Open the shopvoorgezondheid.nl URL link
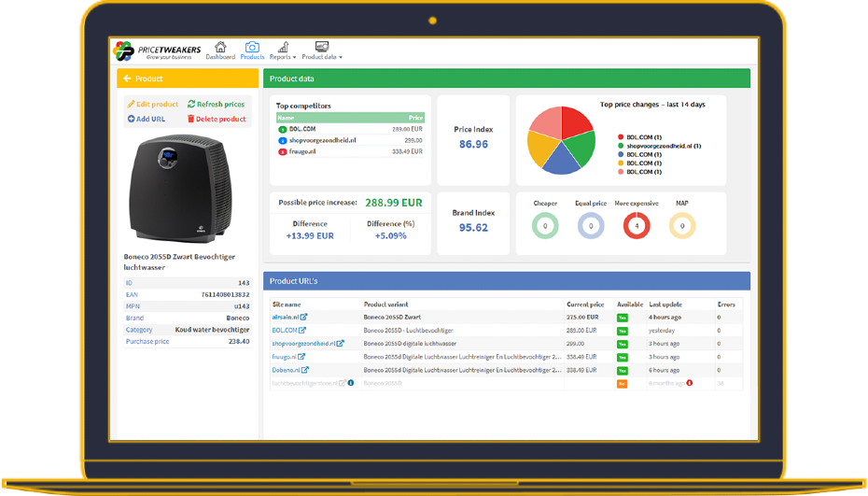The width and height of the screenshot is (868, 496). click(308, 344)
